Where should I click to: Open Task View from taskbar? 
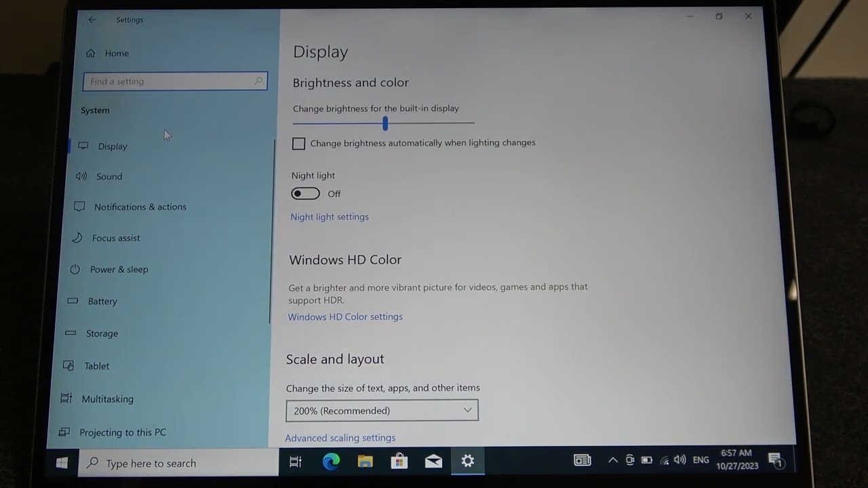click(295, 462)
